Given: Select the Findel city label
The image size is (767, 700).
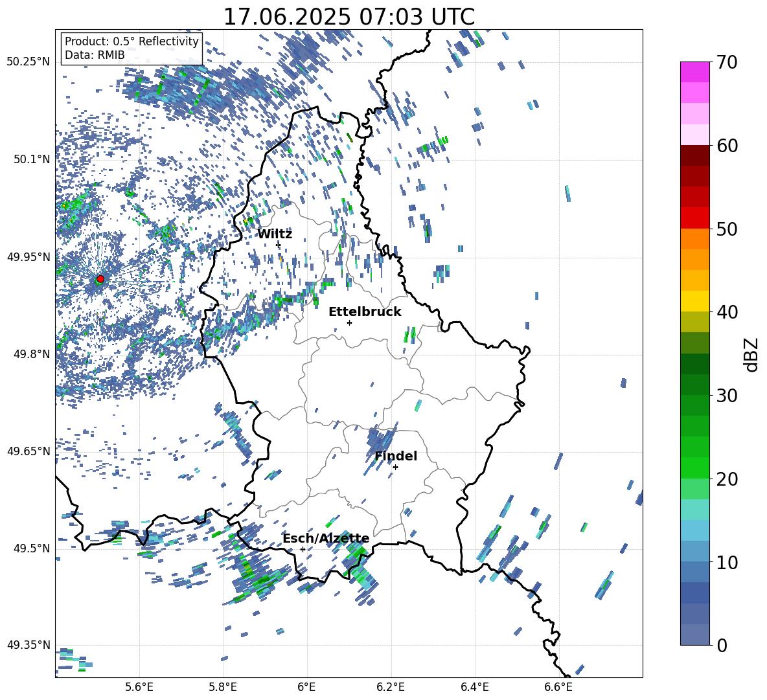Looking at the screenshot, I should click(x=396, y=456).
